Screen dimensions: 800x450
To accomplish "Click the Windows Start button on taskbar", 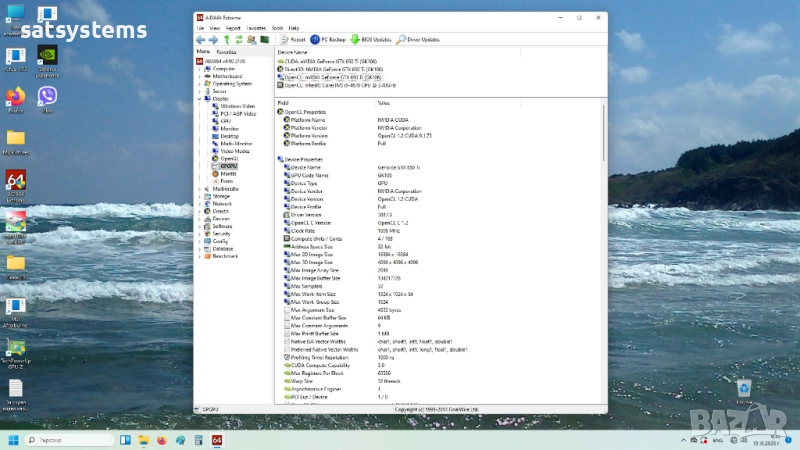I will [14, 440].
